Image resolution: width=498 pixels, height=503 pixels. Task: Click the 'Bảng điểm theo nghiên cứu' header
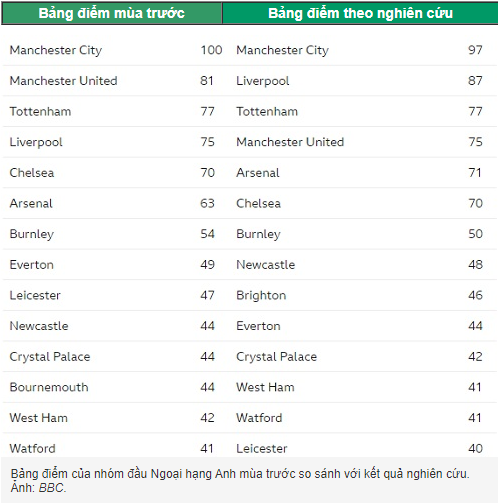pyautogui.click(x=360, y=13)
